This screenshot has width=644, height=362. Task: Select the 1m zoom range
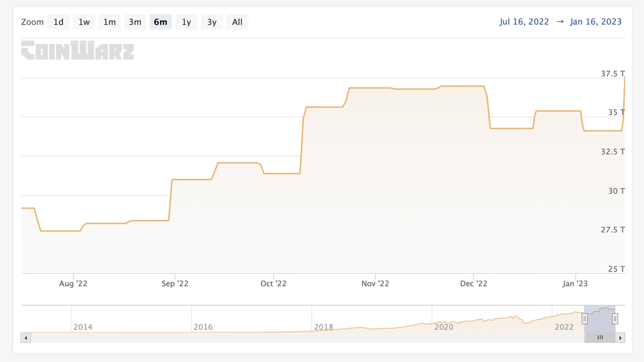pos(110,22)
